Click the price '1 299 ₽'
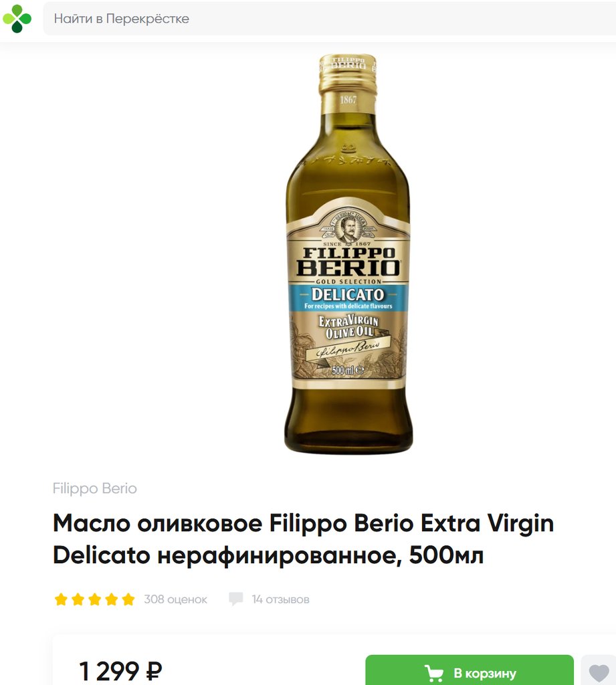This screenshot has width=616, height=685. (x=120, y=671)
